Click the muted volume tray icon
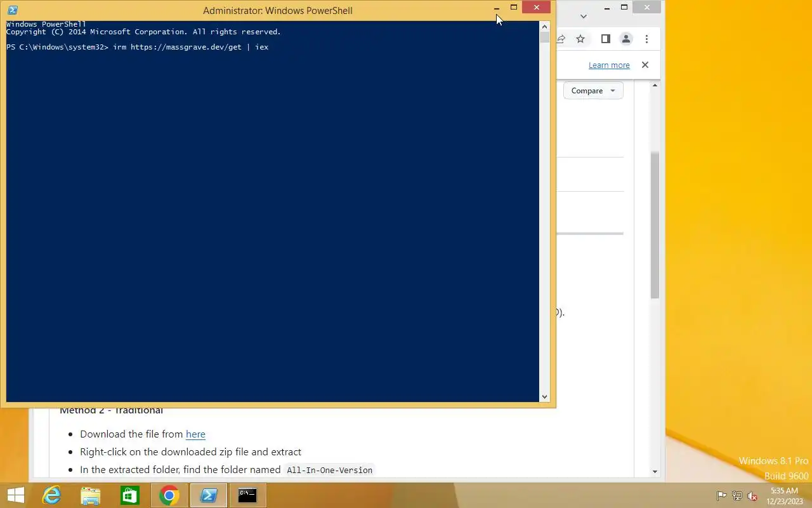The height and width of the screenshot is (508, 812). coord(752,496)
